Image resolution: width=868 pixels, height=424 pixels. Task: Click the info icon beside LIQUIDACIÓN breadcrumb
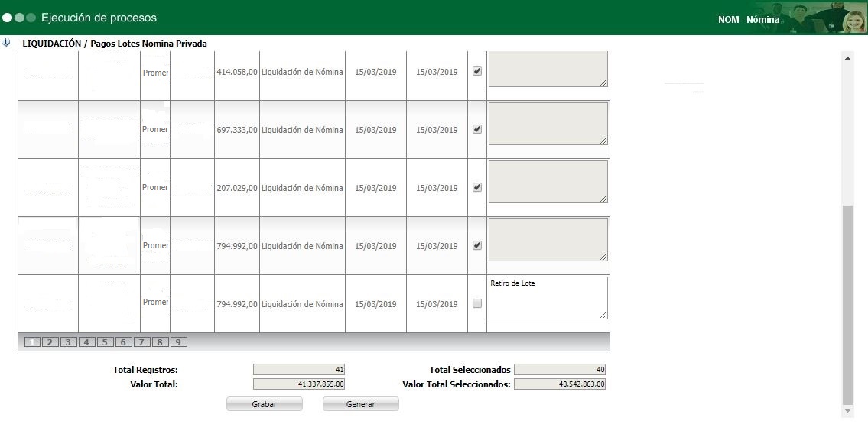pos(6,43)
